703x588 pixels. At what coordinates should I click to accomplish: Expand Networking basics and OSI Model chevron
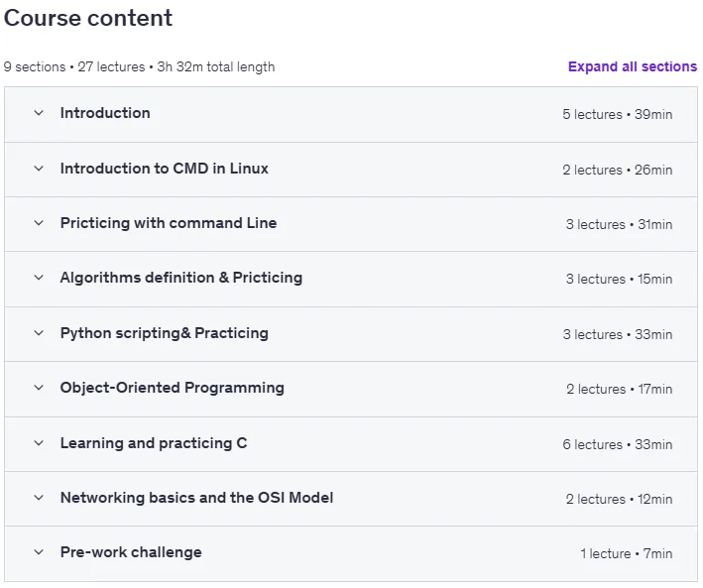pos(39,498)
